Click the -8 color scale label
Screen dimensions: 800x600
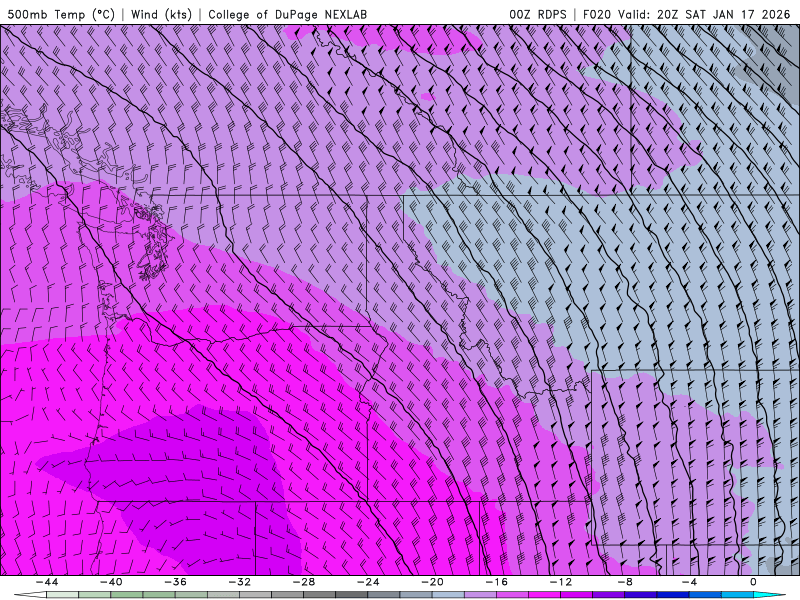[625, 582]
